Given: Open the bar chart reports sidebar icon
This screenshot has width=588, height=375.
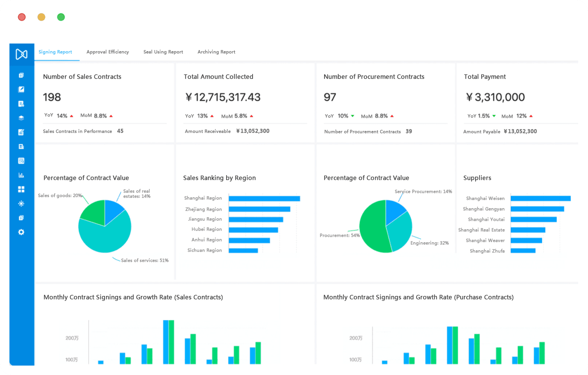Looking at the screenshot, I should [21, 175].
